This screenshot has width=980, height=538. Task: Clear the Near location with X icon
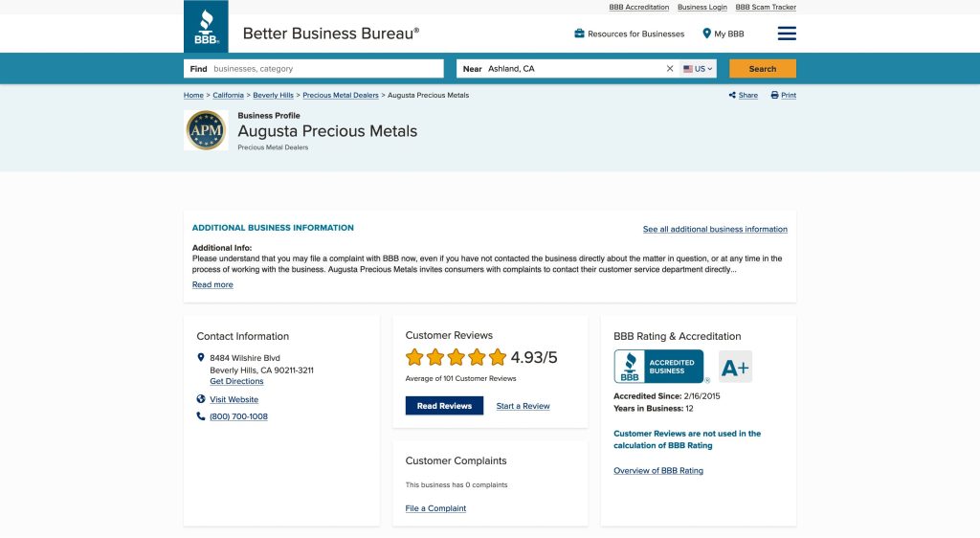[670, 69]
